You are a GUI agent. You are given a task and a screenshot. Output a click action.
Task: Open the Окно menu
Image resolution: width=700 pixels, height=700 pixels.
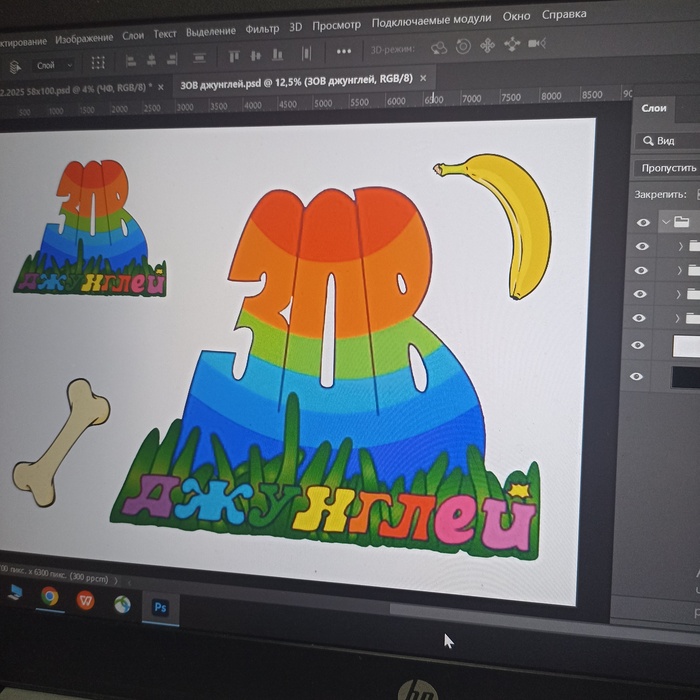[517, 17]
